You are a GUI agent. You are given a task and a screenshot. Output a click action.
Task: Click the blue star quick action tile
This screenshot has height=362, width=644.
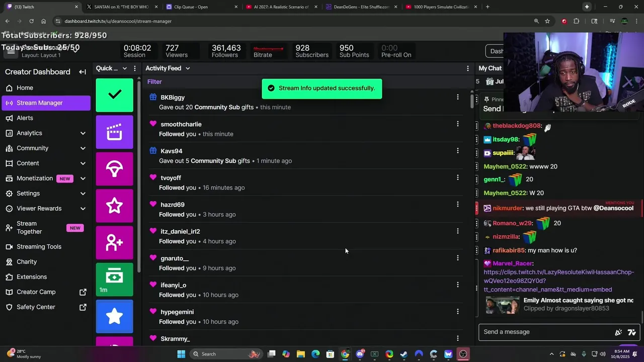[115, 316]
